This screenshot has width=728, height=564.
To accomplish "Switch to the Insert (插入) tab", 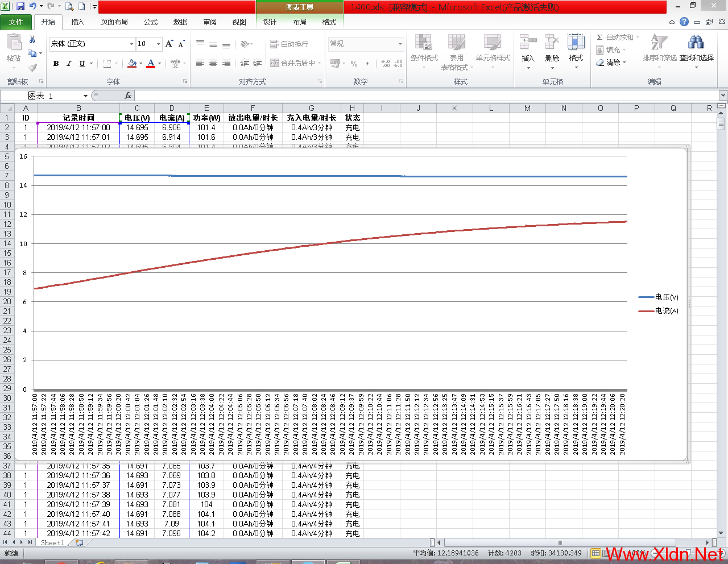I will coord(77,22).
